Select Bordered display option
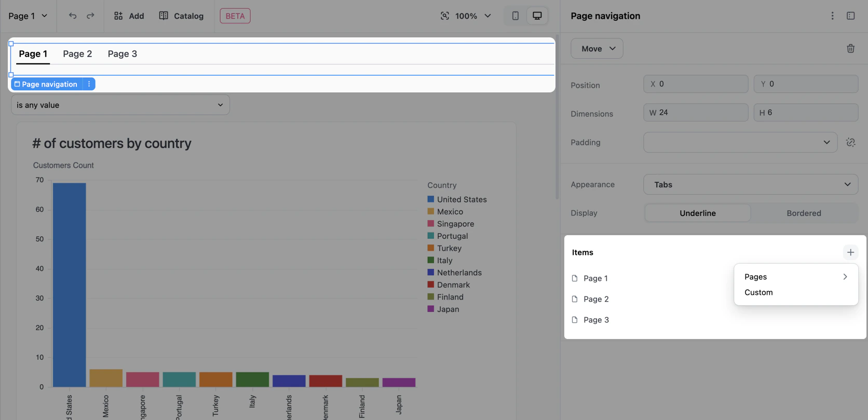 [x=804, y=213]
